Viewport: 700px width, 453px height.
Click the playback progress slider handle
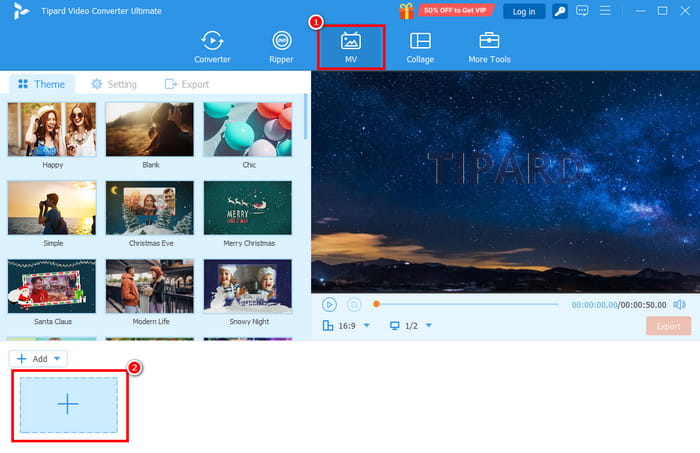pyautogui.click(x=376, y=304)
